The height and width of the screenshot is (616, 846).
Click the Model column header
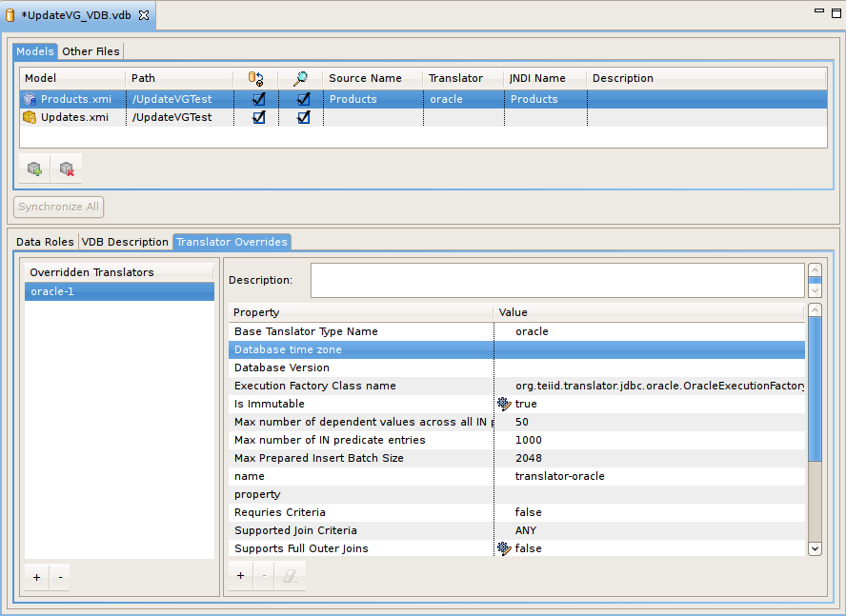pos(72,78)
